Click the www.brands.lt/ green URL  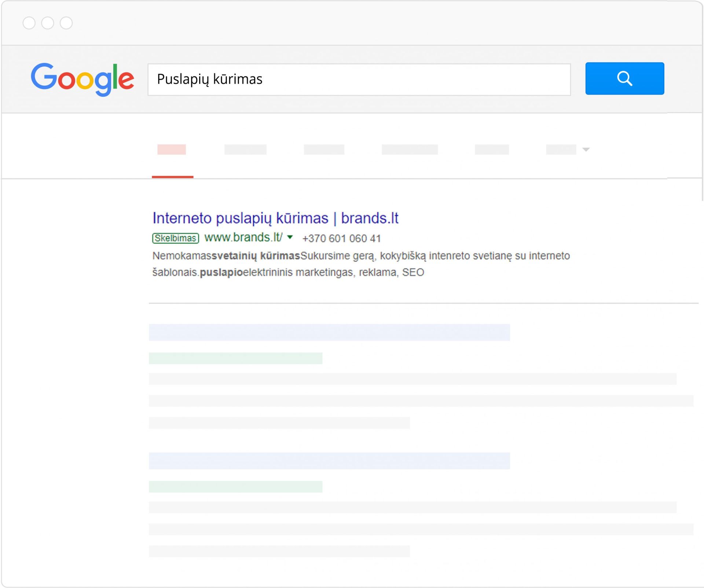point(243,237)
